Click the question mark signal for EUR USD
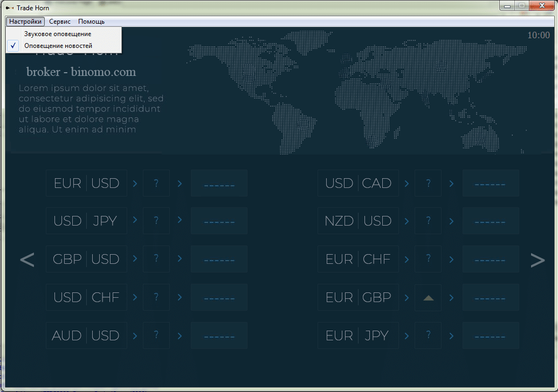This screenshot has width=558, height=392. pyautogui.click(x=156, y=184)
